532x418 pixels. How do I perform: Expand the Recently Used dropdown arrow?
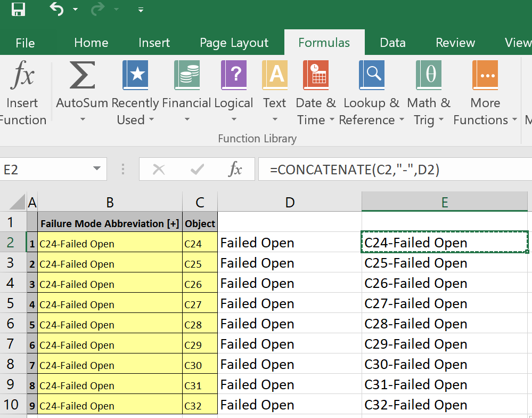pos(151,119)
